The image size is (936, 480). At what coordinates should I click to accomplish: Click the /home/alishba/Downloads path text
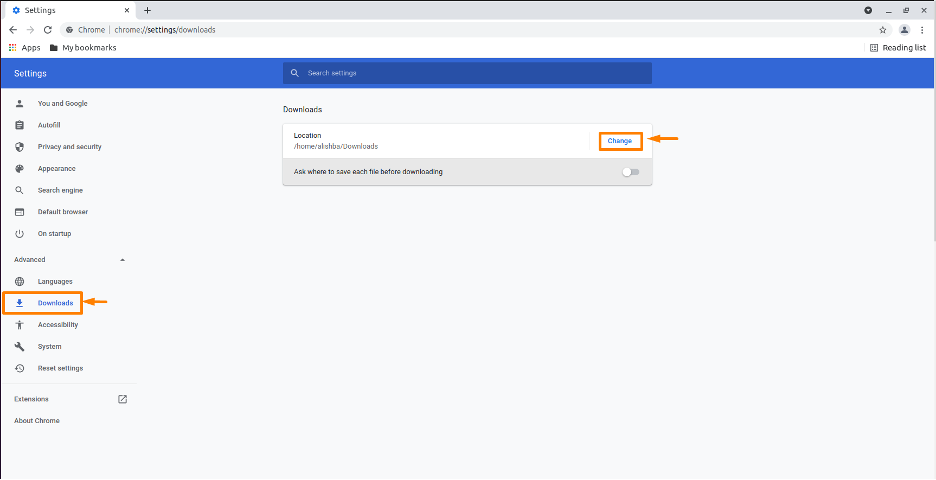(336, 146)
